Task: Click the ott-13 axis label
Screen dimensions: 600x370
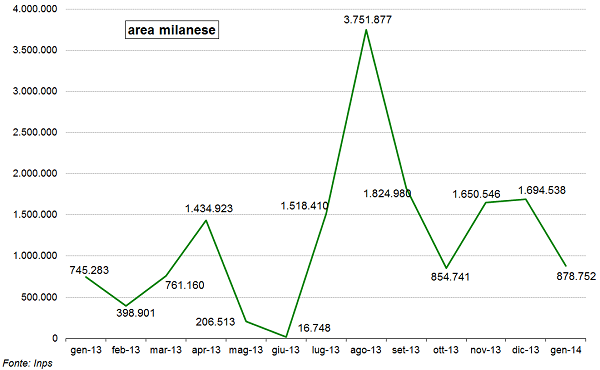Action: point(446,350)
